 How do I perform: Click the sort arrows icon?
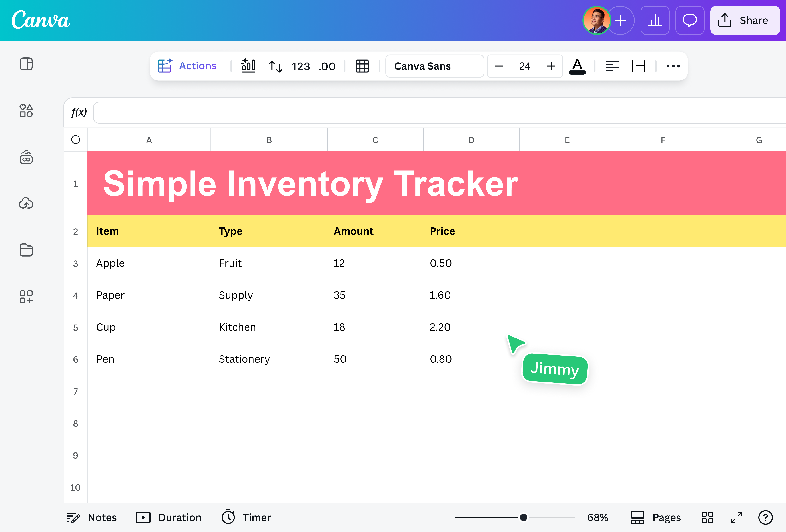pyautogui.click(x=275, y=66)
